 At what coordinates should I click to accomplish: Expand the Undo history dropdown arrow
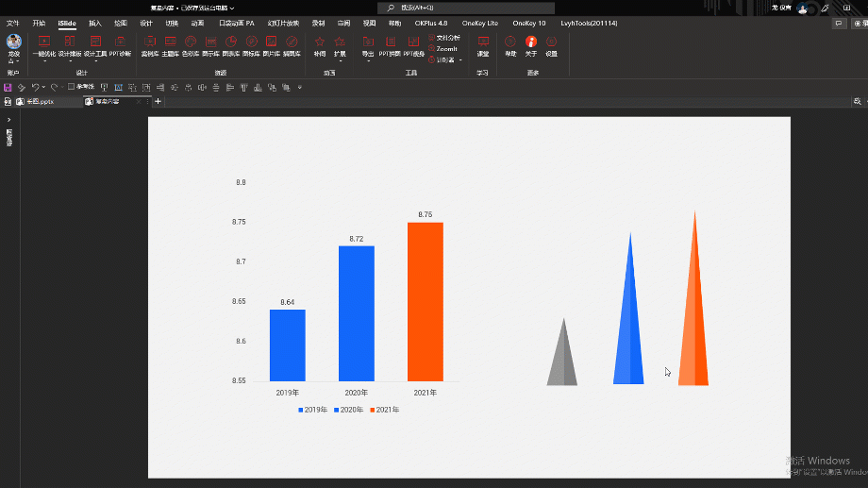click(x=43, y=88)
